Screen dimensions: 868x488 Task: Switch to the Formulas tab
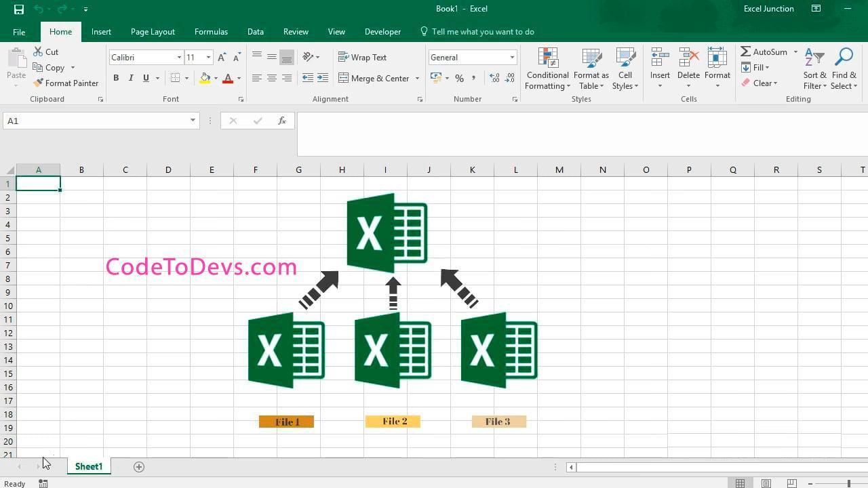pyautogui.click(x=211, y=32)
